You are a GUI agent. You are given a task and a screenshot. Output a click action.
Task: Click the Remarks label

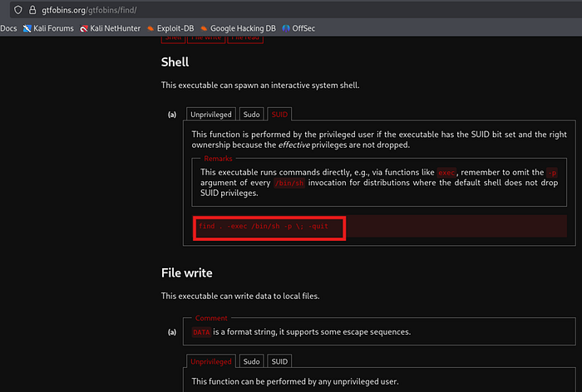[218, 159]
